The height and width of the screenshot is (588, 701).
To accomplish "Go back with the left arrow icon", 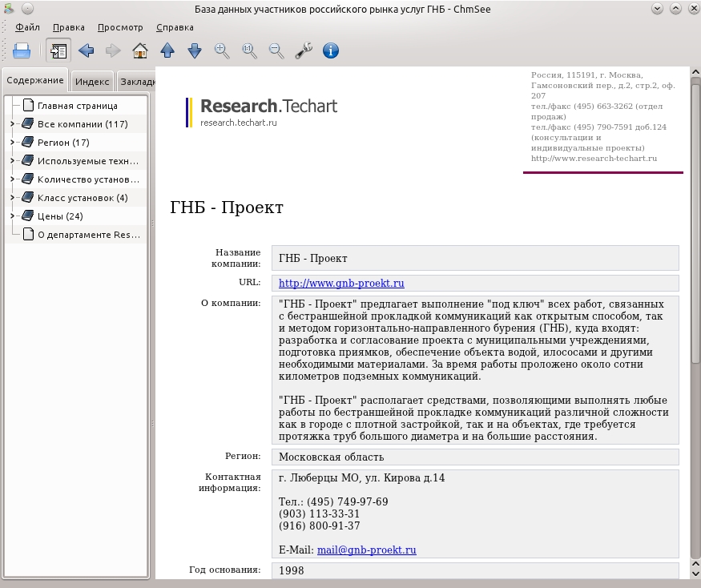I will (x=86, y=50).
